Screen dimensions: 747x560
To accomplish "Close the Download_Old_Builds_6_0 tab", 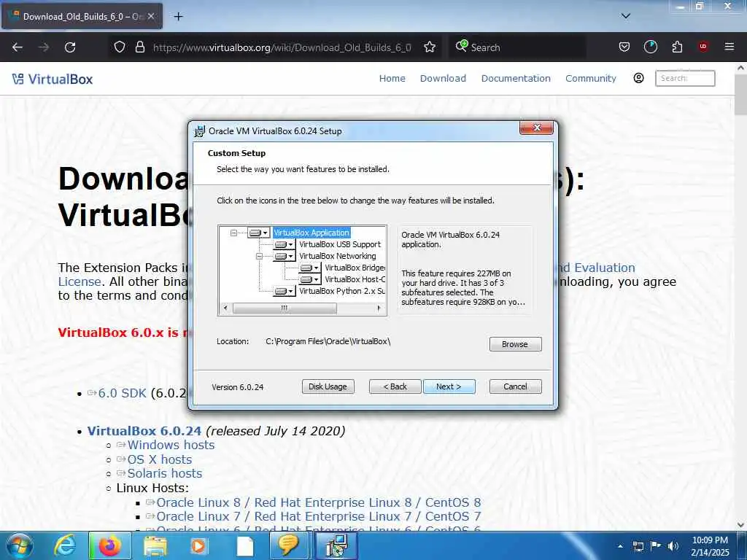I will tap(151, 16).
